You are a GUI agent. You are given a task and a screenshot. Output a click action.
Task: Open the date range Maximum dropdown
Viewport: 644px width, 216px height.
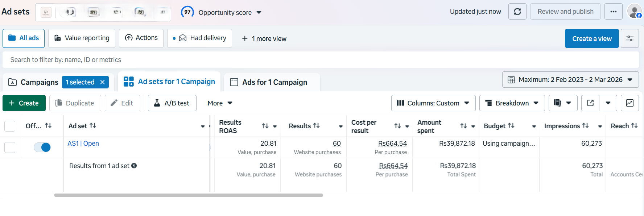coord(570,80)
